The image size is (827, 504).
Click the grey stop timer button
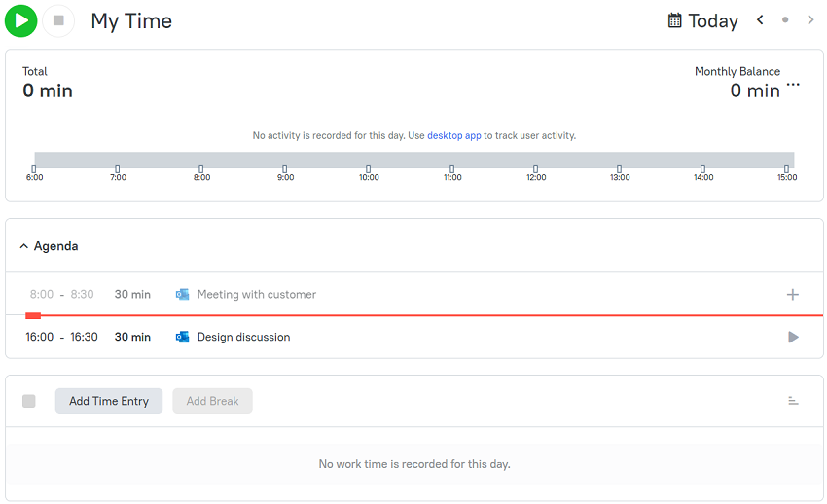pos(58,21)
